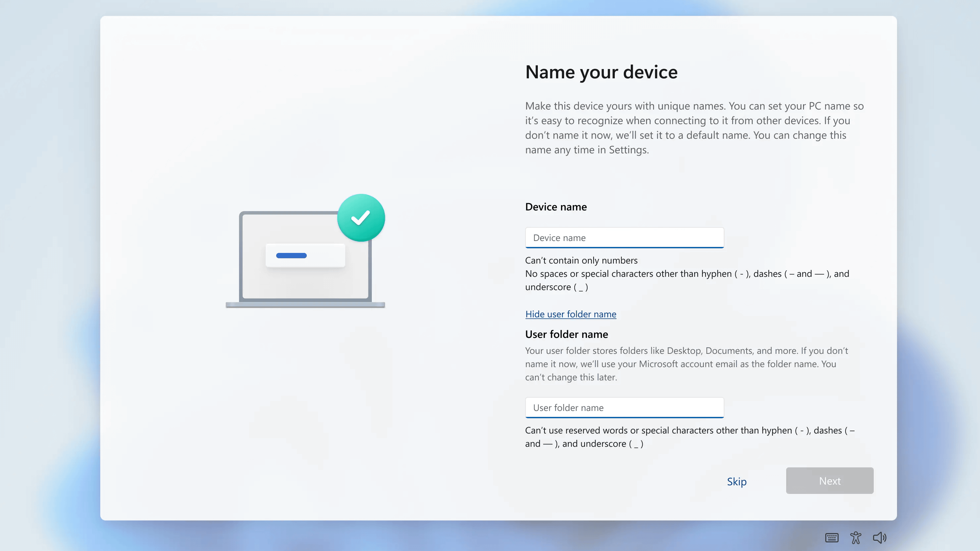Screen dimensions: 980x551
Task: Click the blue bar in laptop illustration
Action: click(x=291, y=256)
